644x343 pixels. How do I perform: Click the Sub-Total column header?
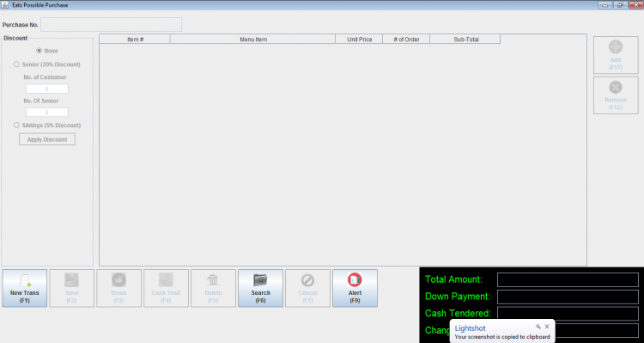[465, 40]
